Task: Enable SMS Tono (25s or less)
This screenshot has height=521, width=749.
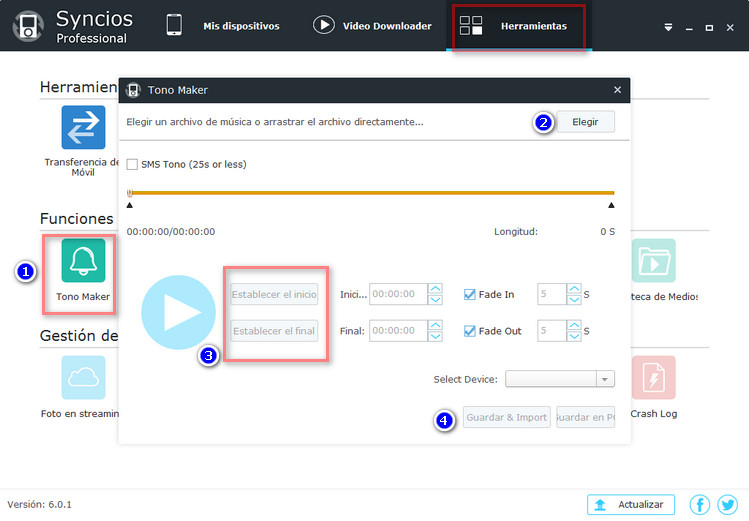Action: tap(132, 164)
